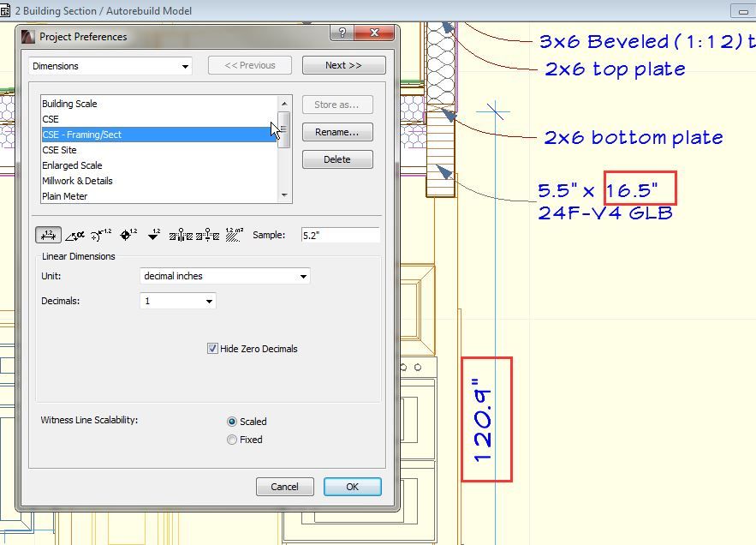Select the Elevation Dimensions arrow icon
Screen dimensions: 756x545
pyautogui.click(x=153, y=234)
